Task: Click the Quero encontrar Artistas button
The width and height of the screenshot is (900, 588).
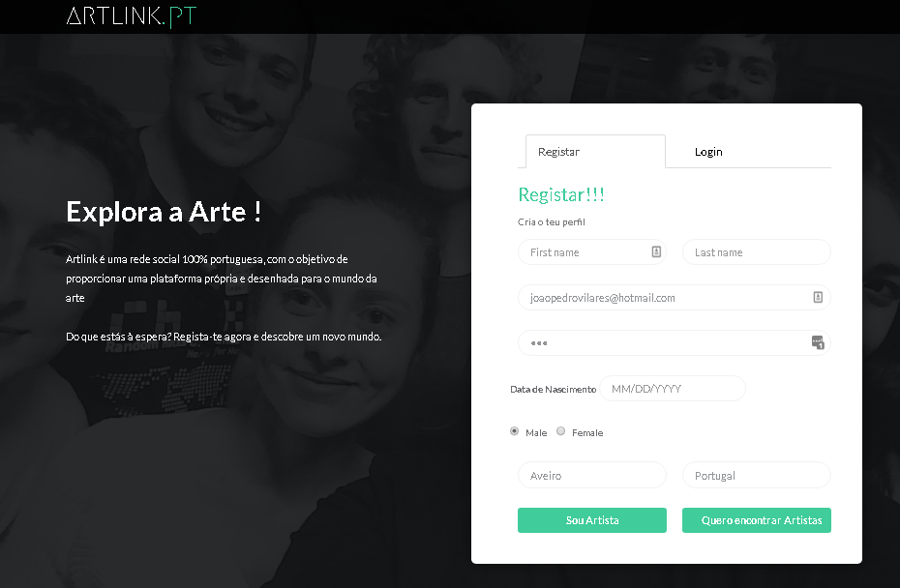Action: click(757, 520)
